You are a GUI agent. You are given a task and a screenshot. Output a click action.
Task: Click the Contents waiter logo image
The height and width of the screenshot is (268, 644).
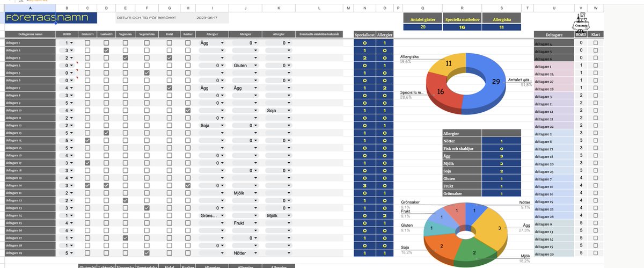(581, 23)
